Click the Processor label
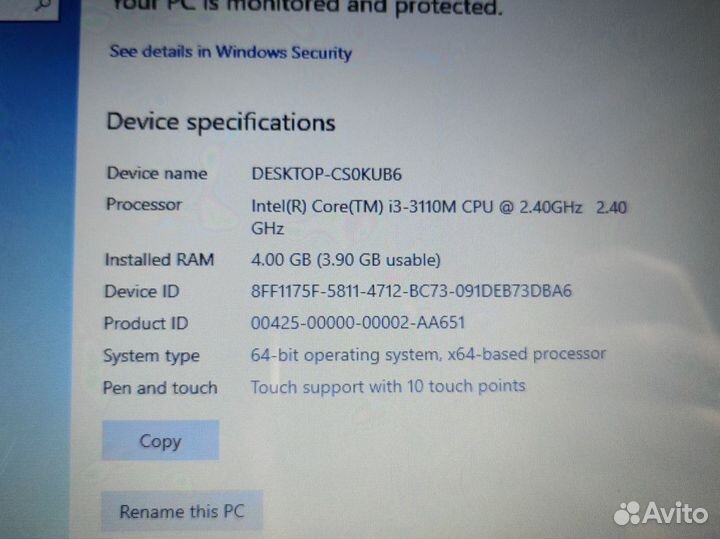The width and height of the screenshot is (720, 539). [144, 204]
